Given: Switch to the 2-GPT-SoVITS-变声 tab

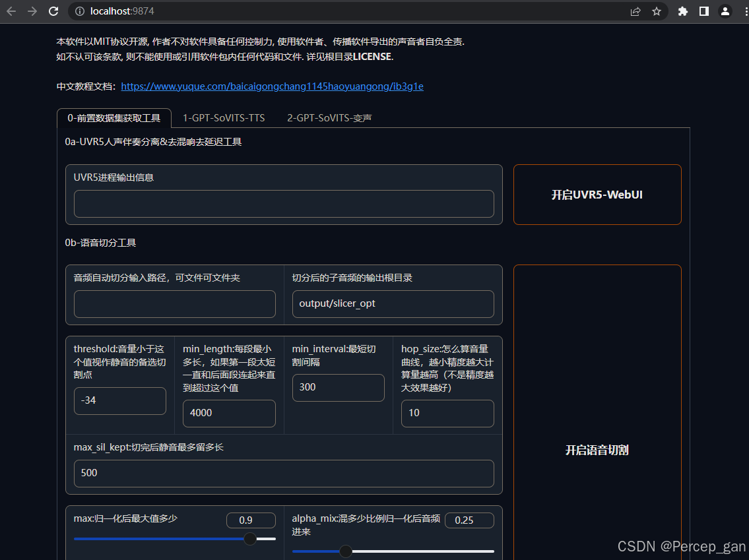Looking at the screenshot, I should coord(329,118).
